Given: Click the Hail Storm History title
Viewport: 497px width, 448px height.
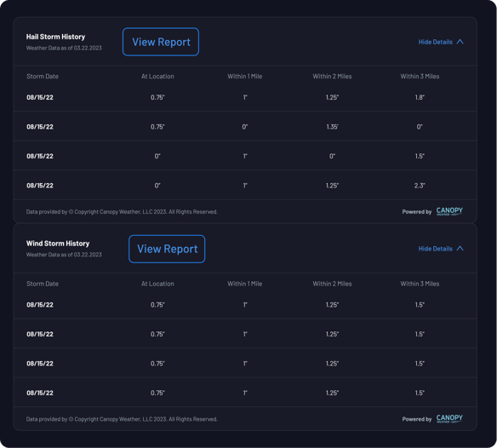Looking at the screenshot, I should (x=56, y=37).
